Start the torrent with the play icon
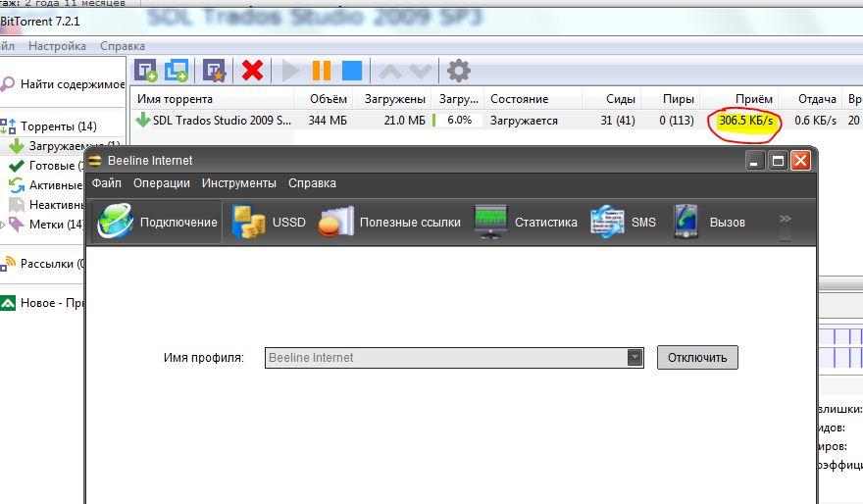 click(x=290, y=71)
